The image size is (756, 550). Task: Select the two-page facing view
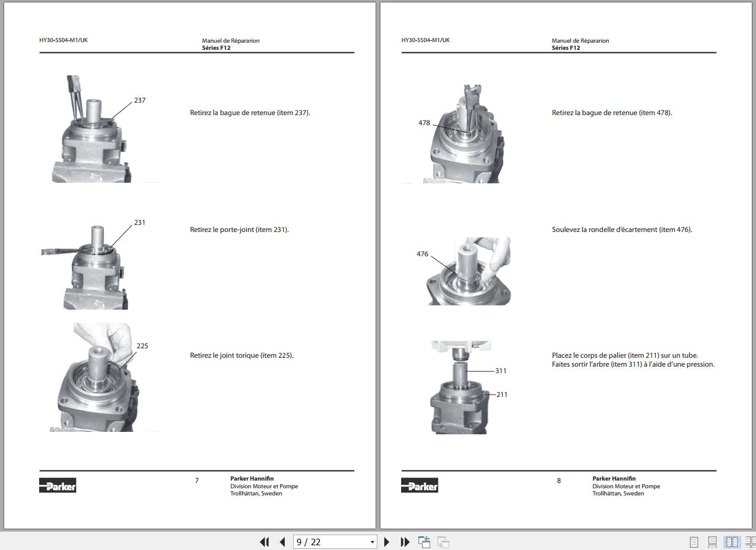pos(732,542)
